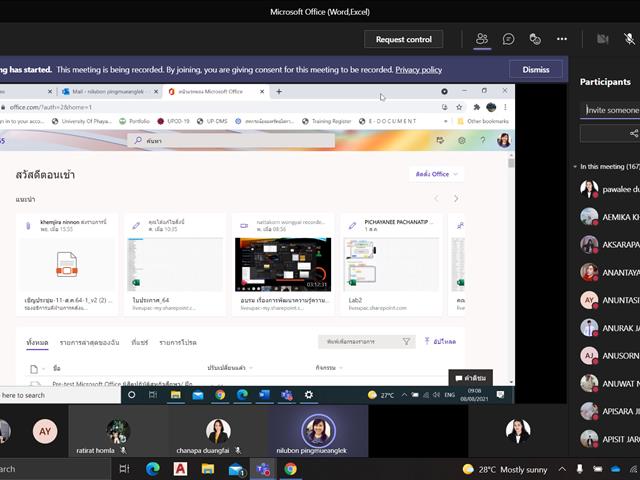The width and height of the screenshot is (640, 480).
Task: Open the reactions icon in meeting toolbar
Action: tap(535, 39)
